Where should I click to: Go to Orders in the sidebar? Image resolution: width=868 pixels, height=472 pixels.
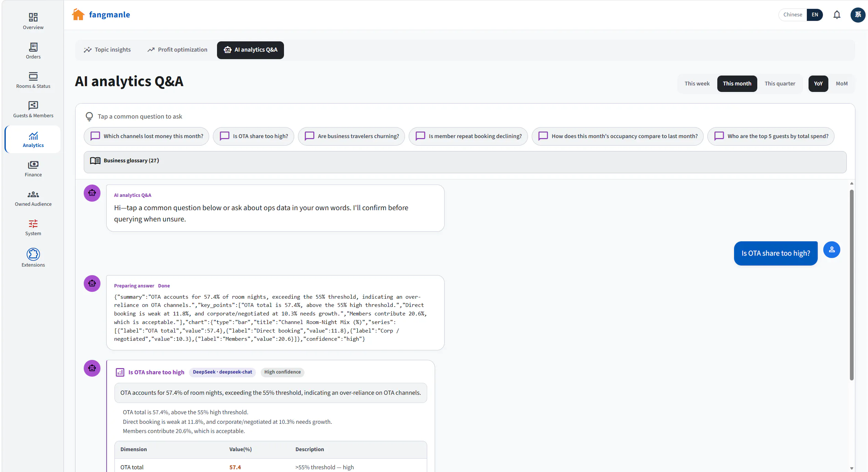(33, 51)
